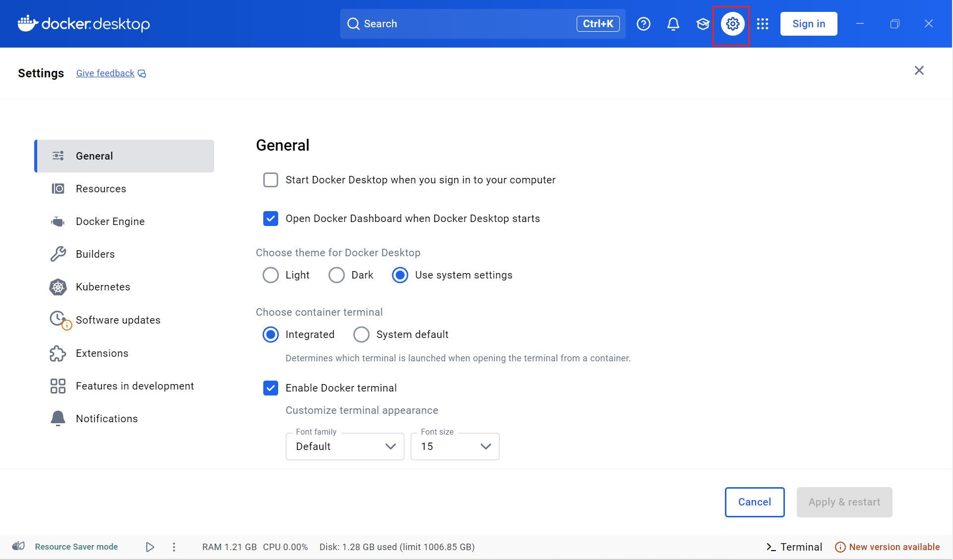The image size is (953, 560).
Task: Click the play button in status bar
Action: (x=150, y=547)
